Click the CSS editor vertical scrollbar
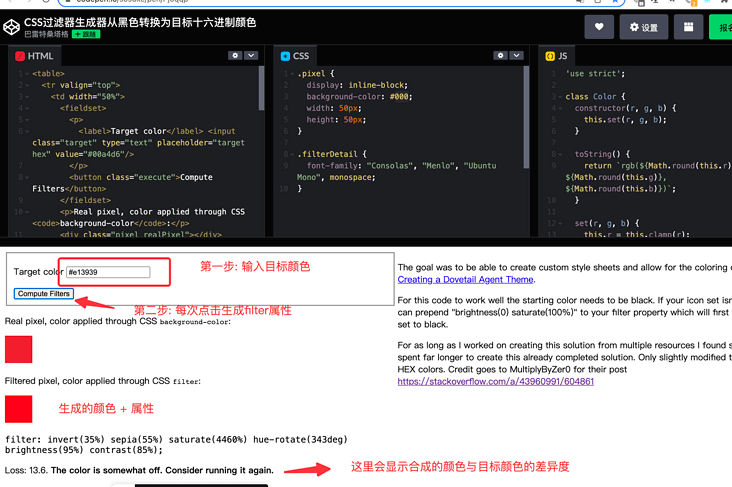 (x=527, y=117)
